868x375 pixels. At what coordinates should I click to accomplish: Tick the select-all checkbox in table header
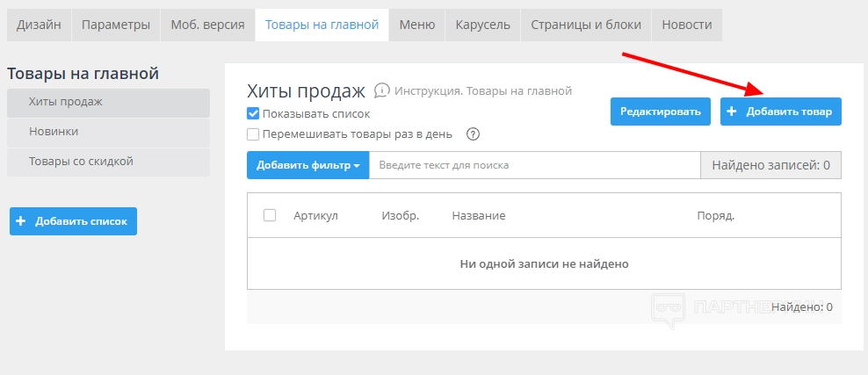(270, 215)
